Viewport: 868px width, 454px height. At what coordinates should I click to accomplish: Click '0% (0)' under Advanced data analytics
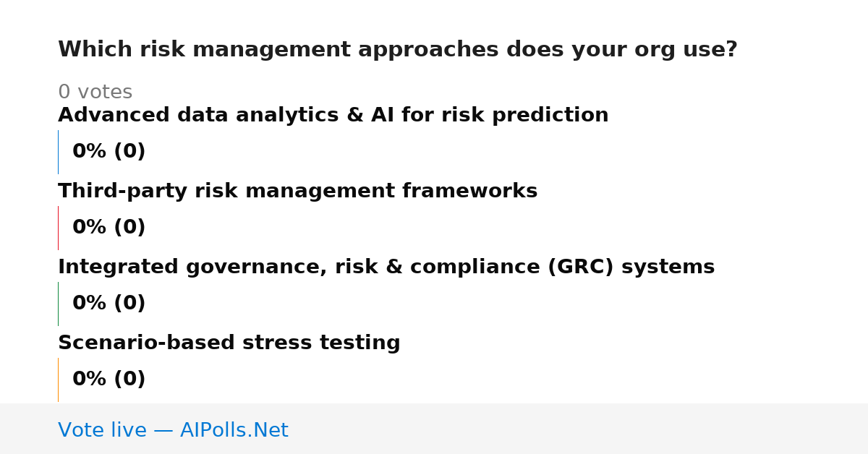[109, 152]
